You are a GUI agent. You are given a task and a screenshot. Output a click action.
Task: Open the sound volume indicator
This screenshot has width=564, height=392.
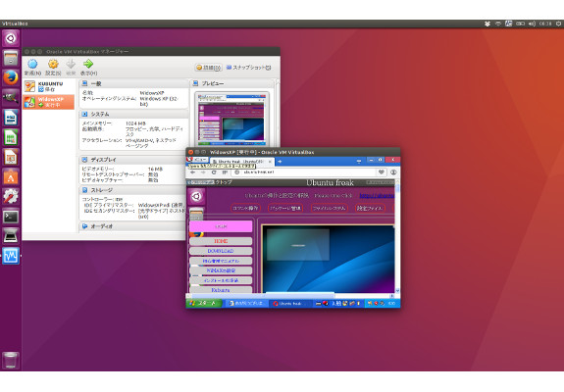pos(532,24)
